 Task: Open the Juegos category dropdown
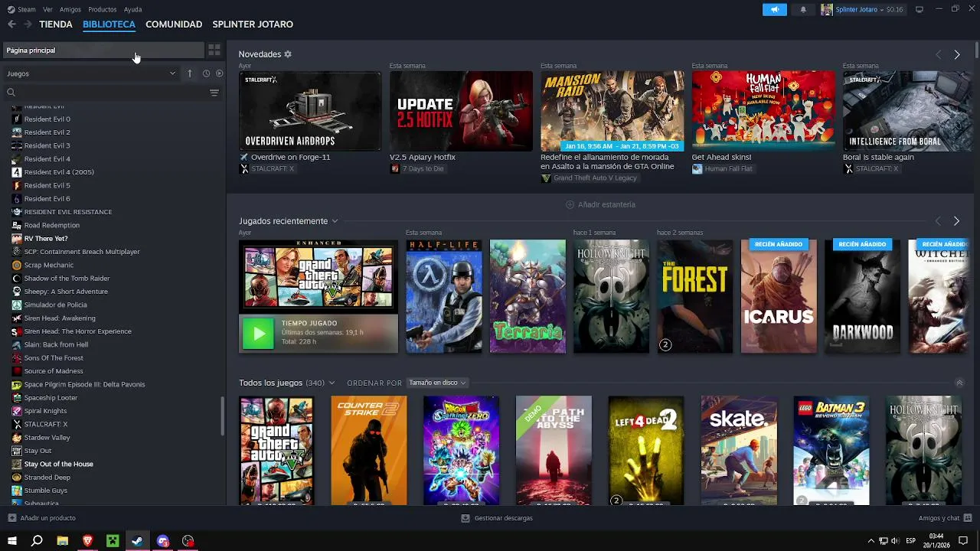91,73
